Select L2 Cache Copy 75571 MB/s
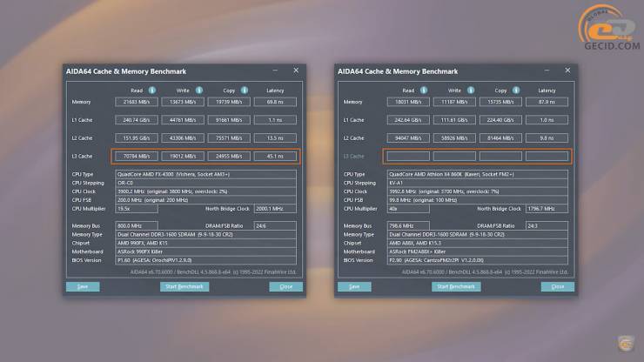This screenshot has width=644, height=362. (229, 138)
